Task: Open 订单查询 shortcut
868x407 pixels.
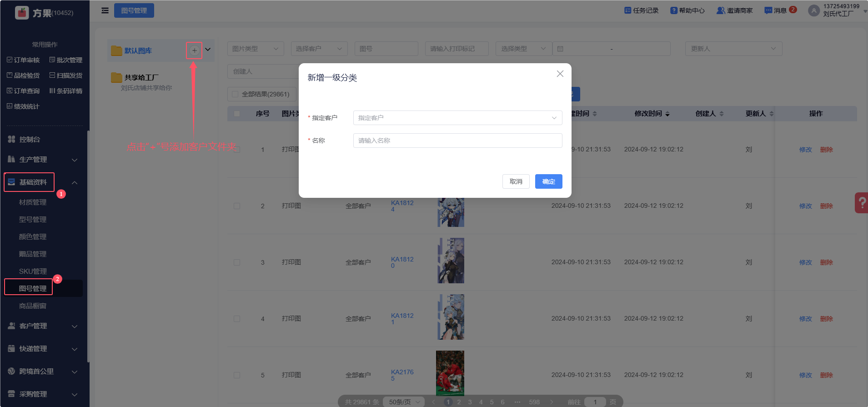Action: (x=23, y=91)
